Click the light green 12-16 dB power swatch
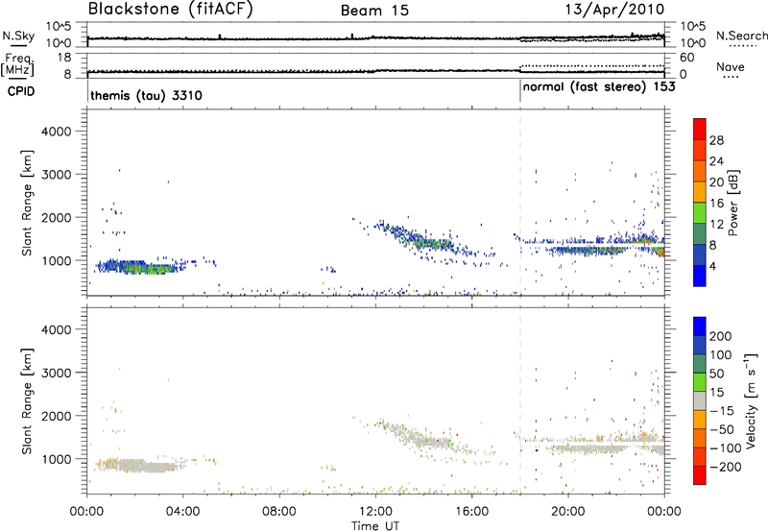 (700, 212)
